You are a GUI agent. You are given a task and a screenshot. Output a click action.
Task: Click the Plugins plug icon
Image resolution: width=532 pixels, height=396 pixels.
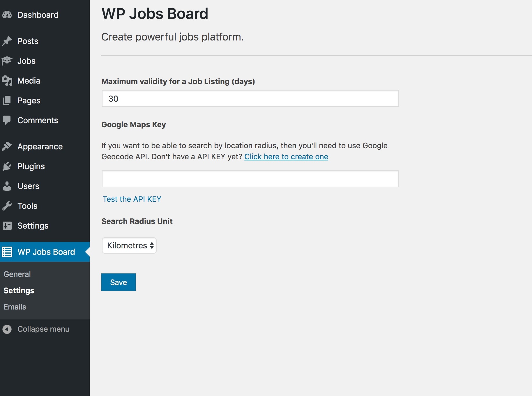click(x=7, y=166)
